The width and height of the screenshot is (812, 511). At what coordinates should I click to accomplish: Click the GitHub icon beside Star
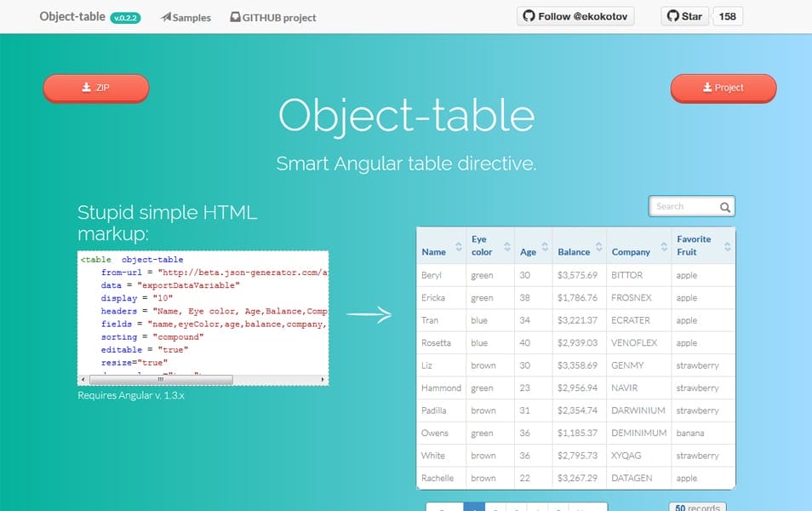(672, 15)
